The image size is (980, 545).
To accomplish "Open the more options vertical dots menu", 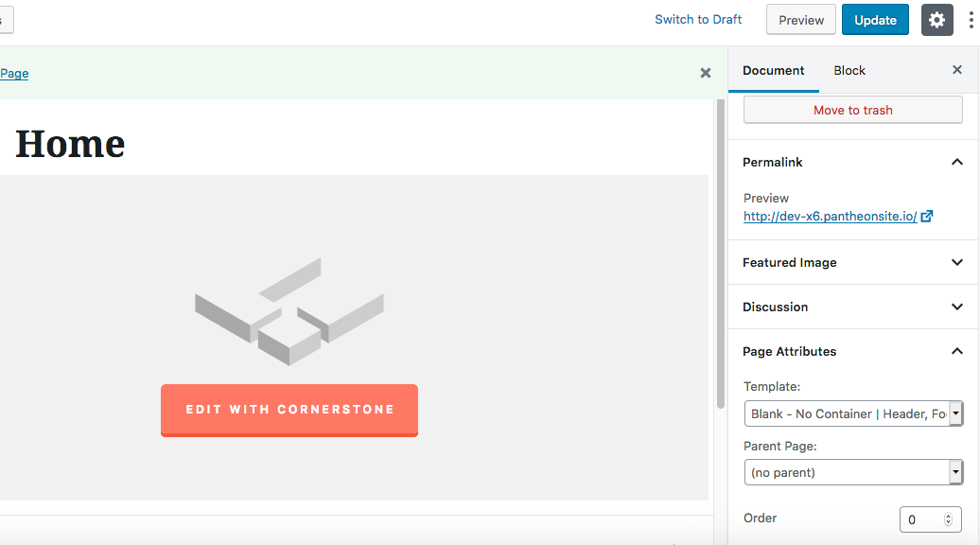I will pos(971,20).
